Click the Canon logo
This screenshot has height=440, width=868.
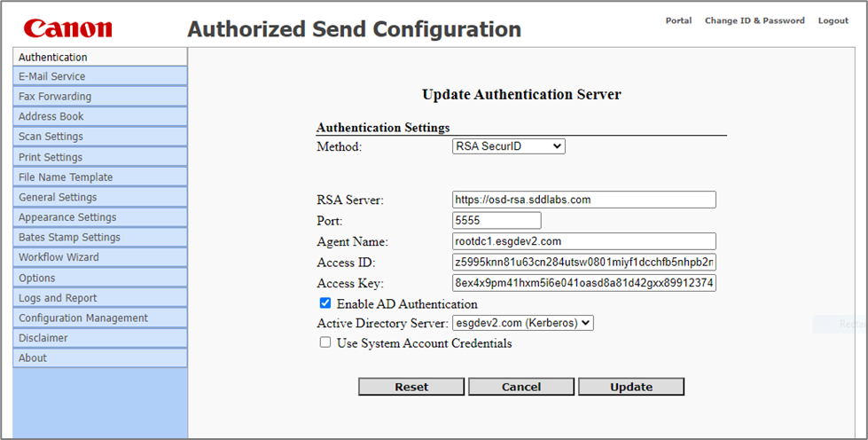pos(68,28)
